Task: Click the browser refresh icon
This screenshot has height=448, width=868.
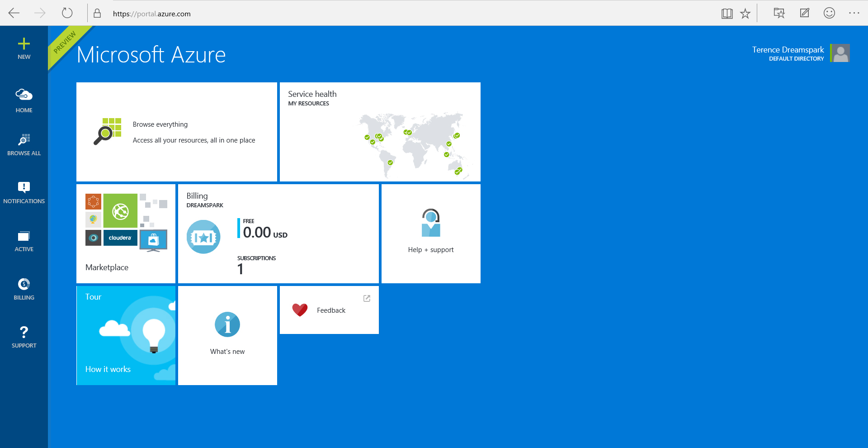Action: click(x=67, y=13)
